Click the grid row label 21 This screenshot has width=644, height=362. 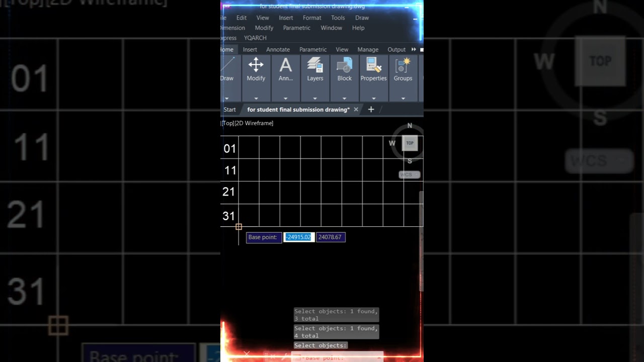pos(228,192)
